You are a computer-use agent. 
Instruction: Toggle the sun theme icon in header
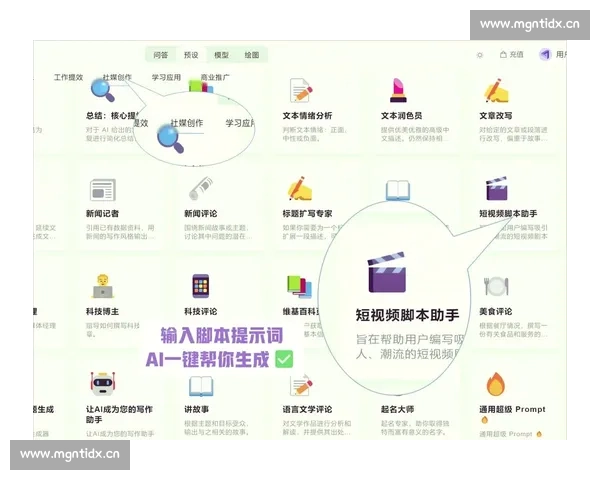point(480,55)
